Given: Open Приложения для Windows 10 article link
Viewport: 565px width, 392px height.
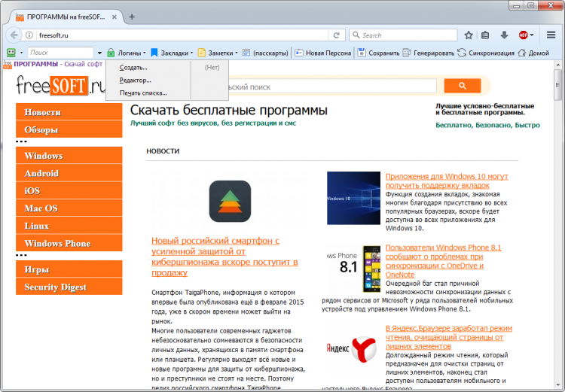Looking at the screenshot, I should click(x=447, y=181).
